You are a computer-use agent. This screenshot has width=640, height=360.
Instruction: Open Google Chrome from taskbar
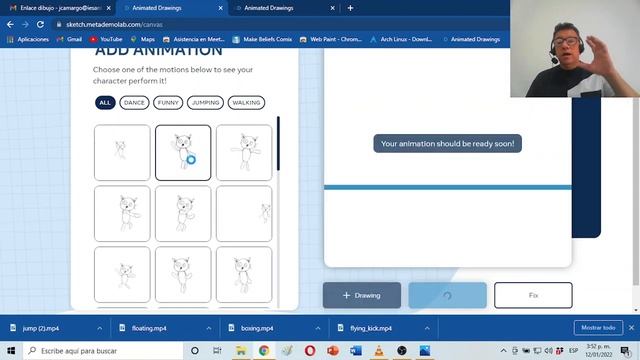pyautogui.click(x=264, y=351)
